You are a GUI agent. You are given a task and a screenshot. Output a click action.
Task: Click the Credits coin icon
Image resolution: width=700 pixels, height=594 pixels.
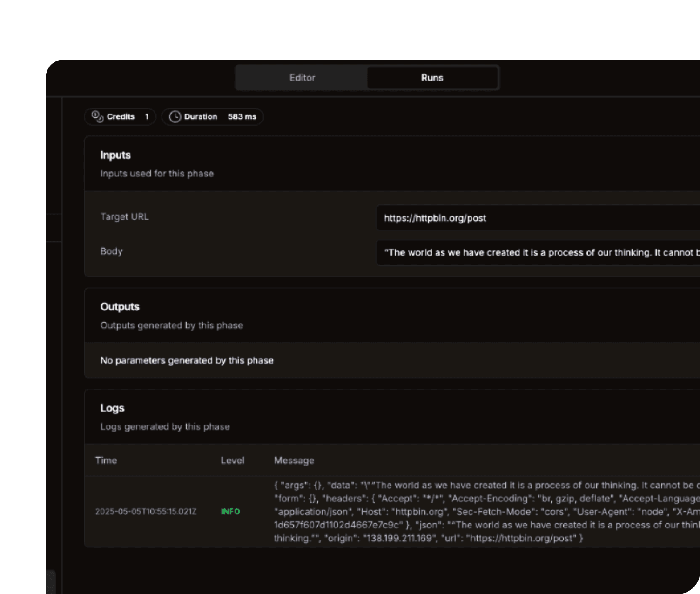[x=97, y=116]
